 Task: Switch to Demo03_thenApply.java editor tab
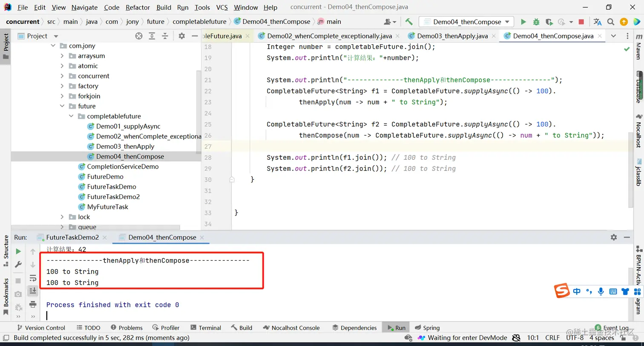pyautogui.click(x=452, y=36)
